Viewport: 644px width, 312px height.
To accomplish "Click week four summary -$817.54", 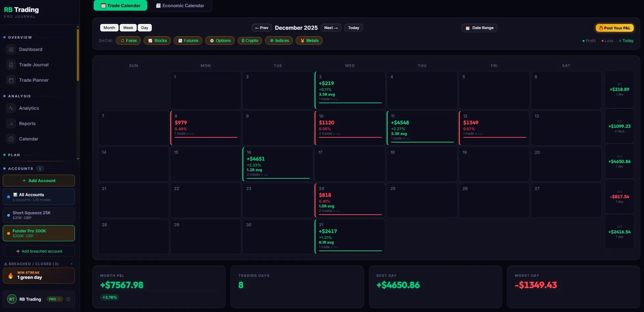I will click(x=619, y=196).
